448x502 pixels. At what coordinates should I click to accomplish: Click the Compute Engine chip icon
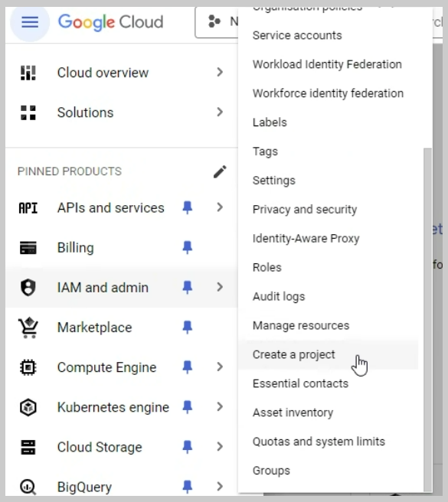[x=28, y=367]
